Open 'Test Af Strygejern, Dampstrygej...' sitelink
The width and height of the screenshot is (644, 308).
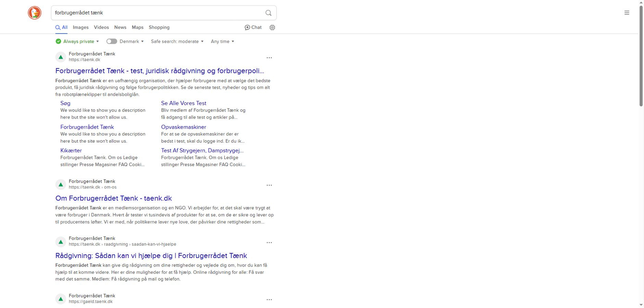click(x=202, y=150)
